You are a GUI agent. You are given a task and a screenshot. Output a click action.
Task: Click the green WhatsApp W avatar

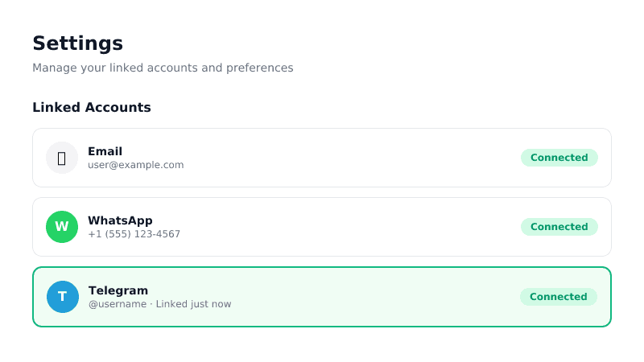[62, 227]
